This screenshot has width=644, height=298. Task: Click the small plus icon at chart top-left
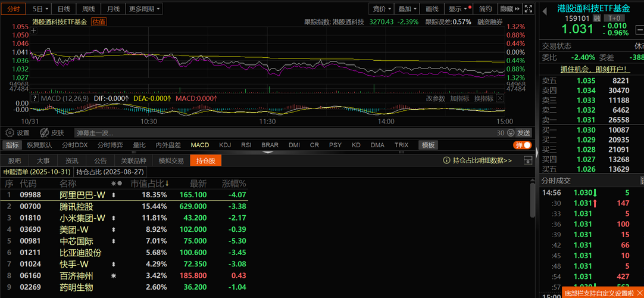[35, 31]
